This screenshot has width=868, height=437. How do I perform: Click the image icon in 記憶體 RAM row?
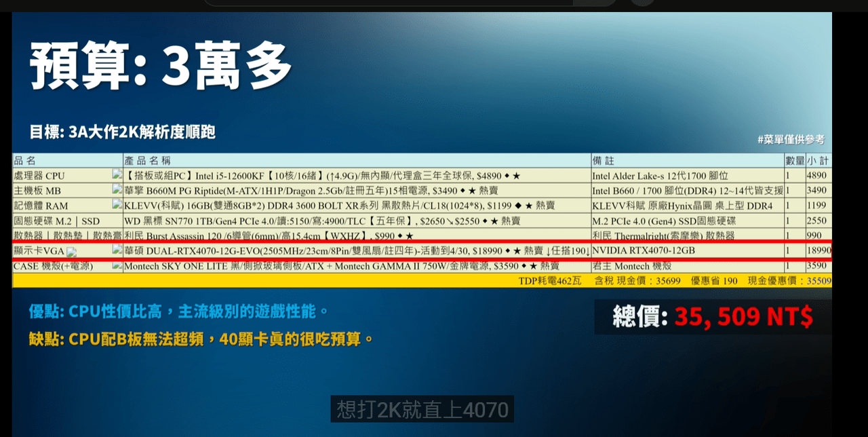pyautogui.click(x=117, y=205)
